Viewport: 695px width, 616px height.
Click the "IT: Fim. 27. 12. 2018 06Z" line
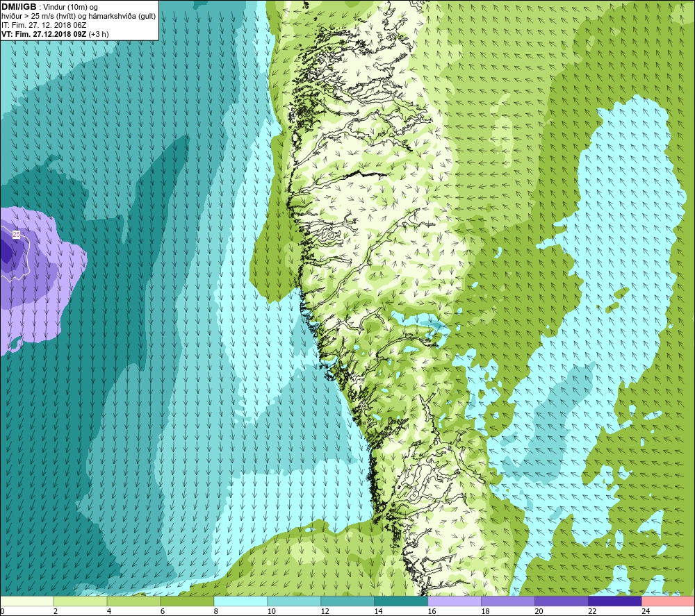[44, 25]
